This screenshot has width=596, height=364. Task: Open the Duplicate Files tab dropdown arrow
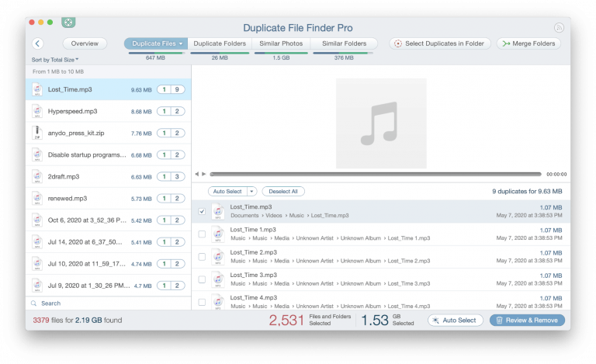[181, 43]
